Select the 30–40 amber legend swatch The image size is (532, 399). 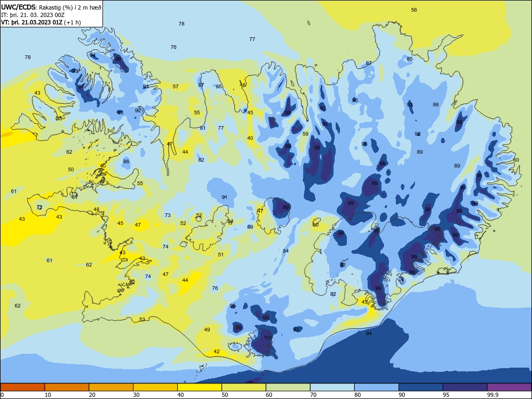(x=155, y=387)
